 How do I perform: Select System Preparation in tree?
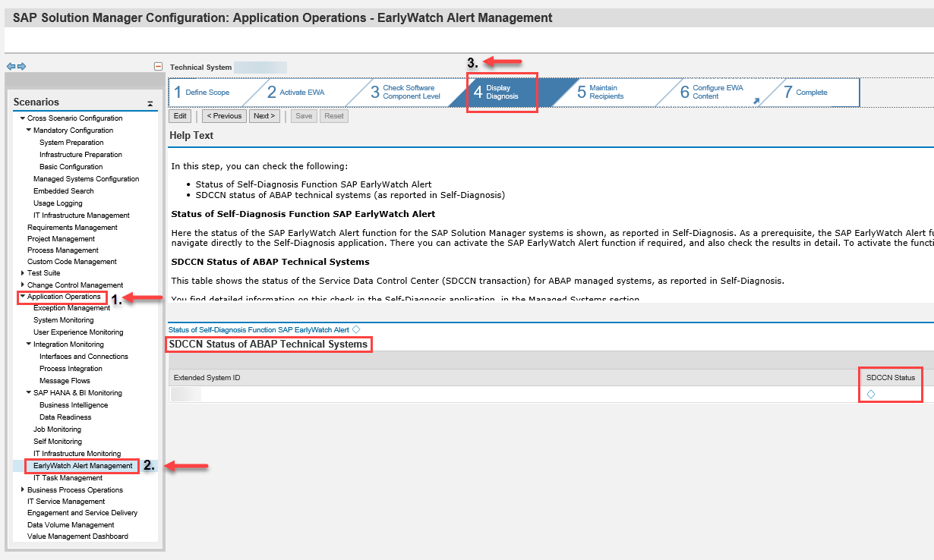click(71, 143)
